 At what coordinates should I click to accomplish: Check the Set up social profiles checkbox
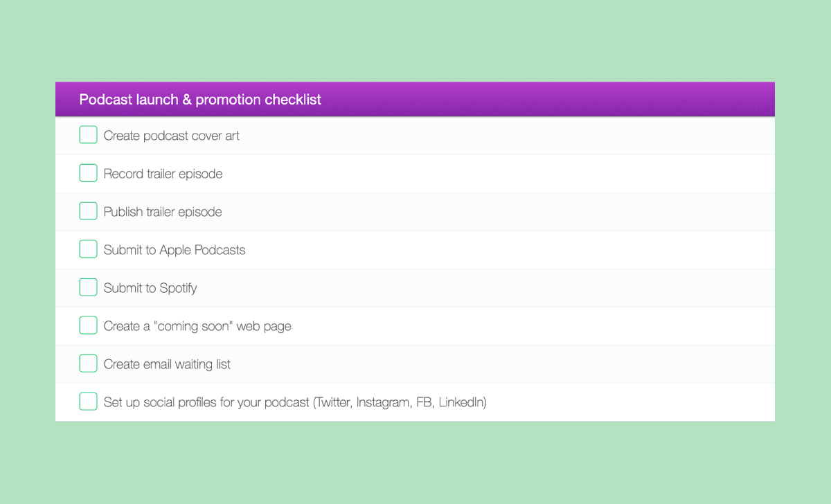click(x=88, y=402)
